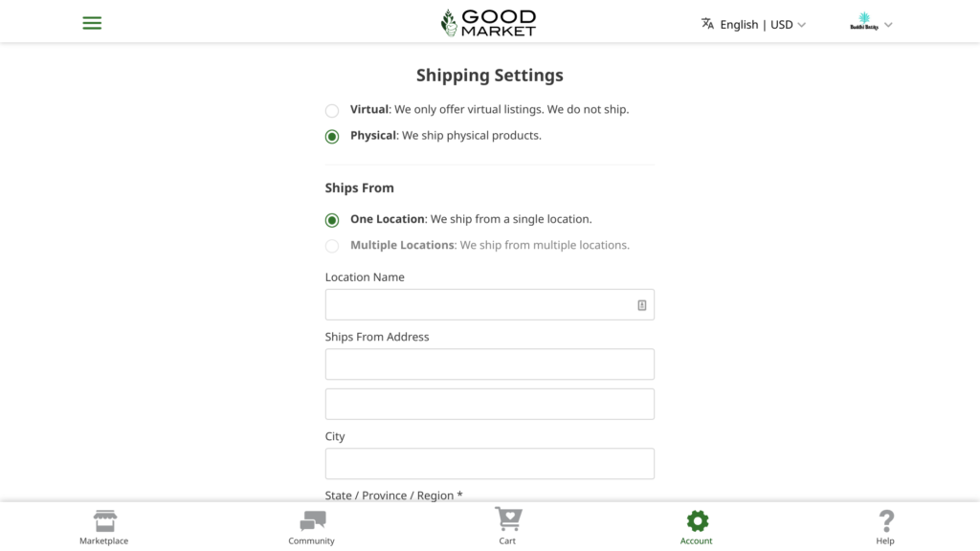Click the shop profile avatar

(x=864, y=23)
